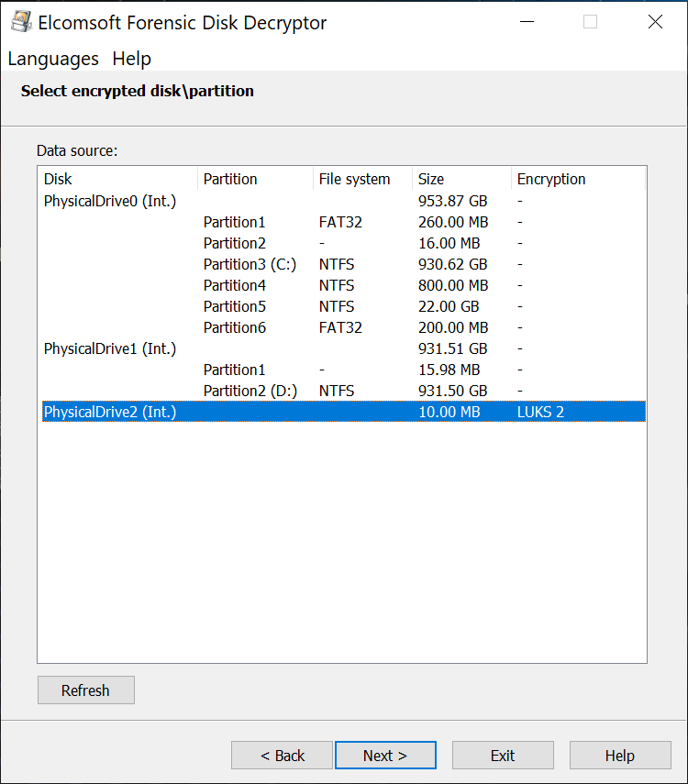This screenshot has width=688, height=784.
Task: Select Partition5 with 22.00 GB size
Action: [x=235, y=306]
